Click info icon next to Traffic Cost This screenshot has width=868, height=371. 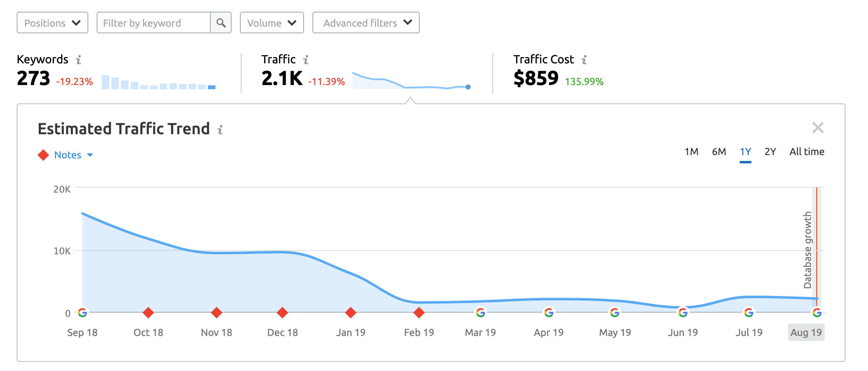tap(584, 60)
